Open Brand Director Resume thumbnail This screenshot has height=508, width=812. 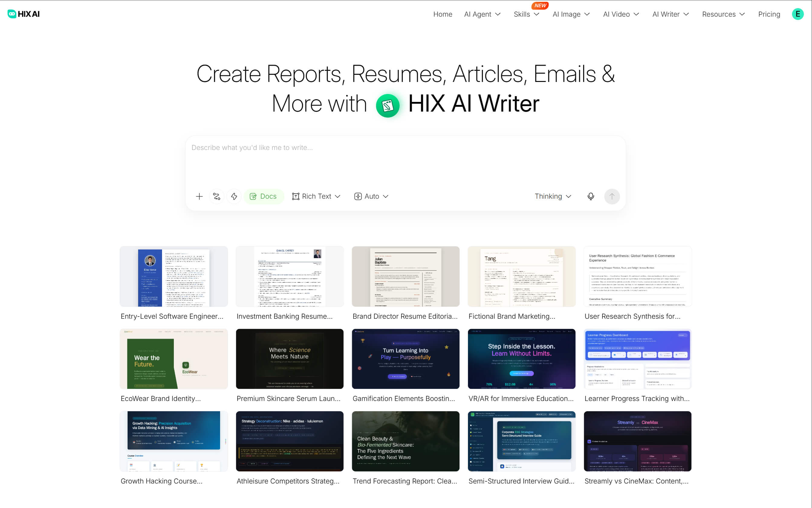click(x=406, y=276)
